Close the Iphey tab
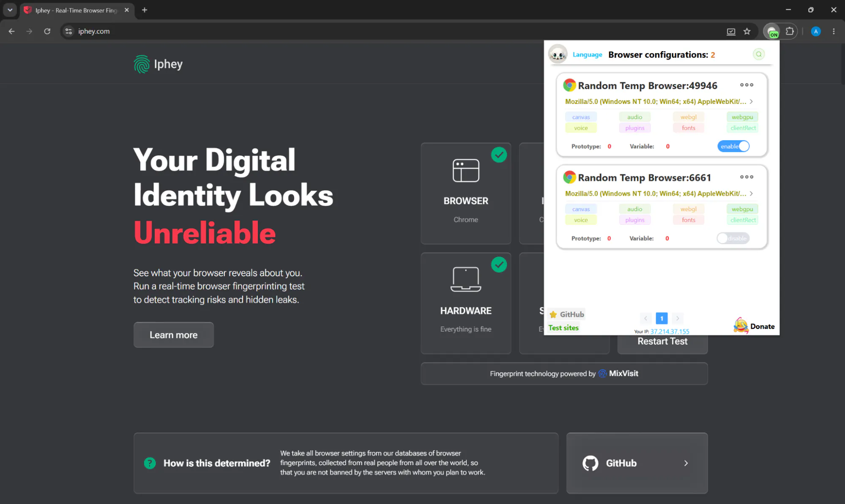Image resolution: width=845 pixels, height=504 pixels. tap(127, 10)
